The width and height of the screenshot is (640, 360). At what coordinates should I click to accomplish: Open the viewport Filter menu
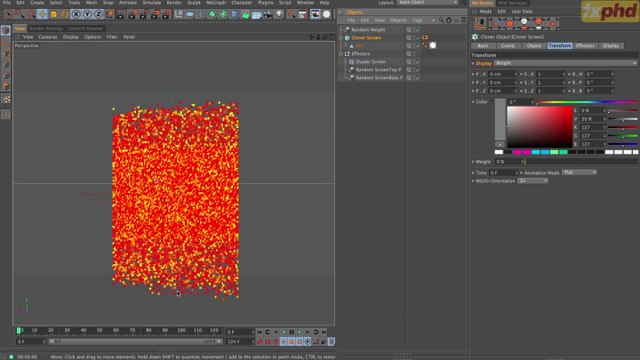[x=112, y=37]
